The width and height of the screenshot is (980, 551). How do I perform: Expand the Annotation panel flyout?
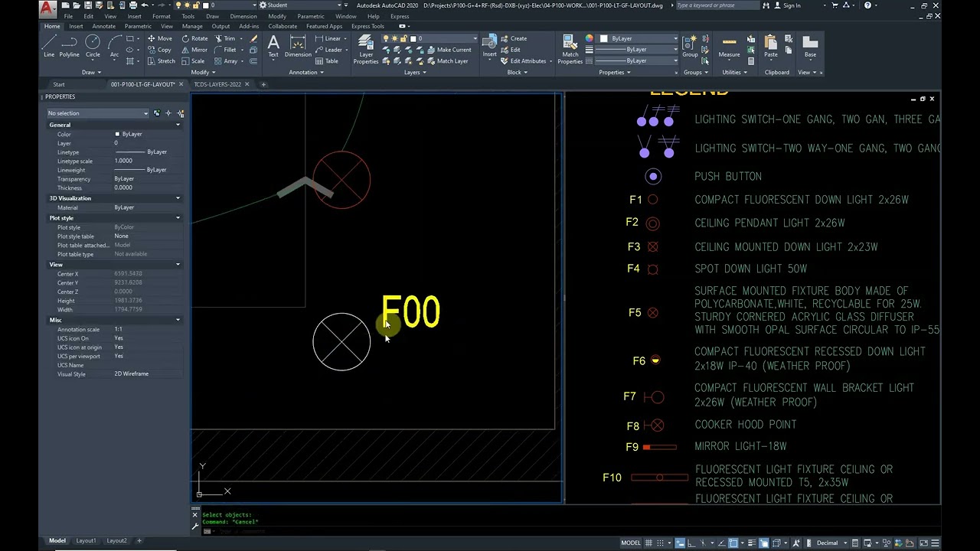point(306,73)
